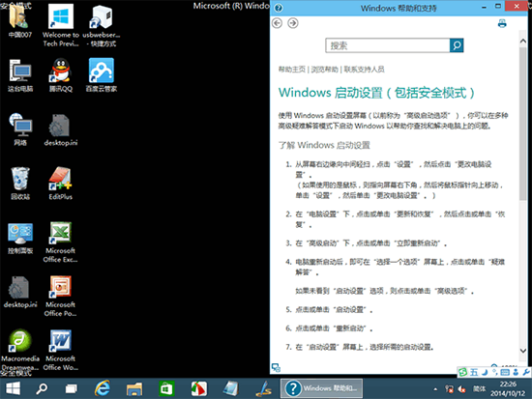
Task: Click the volume tray icon
Action: click(461, 389)
